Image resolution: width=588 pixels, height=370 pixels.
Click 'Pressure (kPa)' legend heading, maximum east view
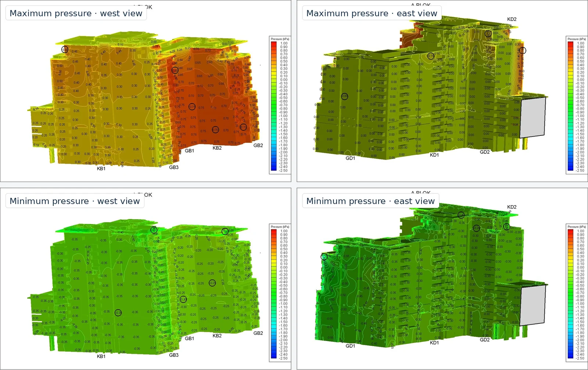pos(577,39)
